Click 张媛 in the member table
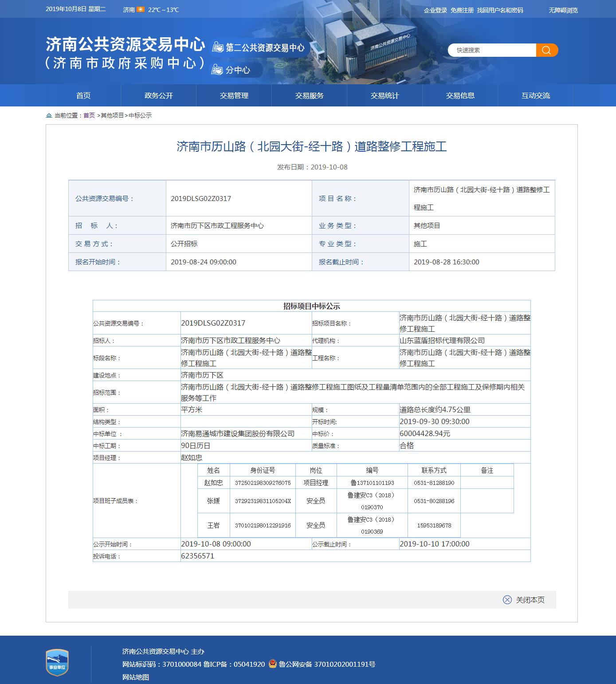The width and height of the screenshot is (616, 684). tap(213, 501)
